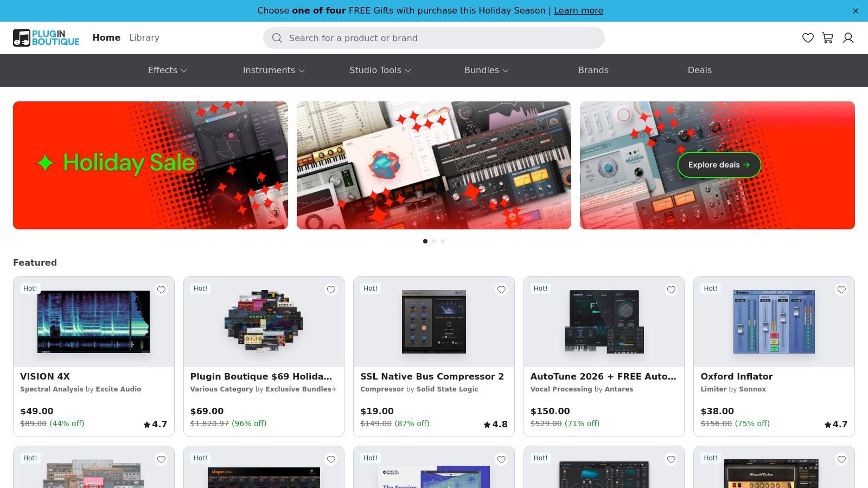Favorite the SSL Native Bus Compressor 2 card
This screenshot has width=868, height=488.
point(501,290)
